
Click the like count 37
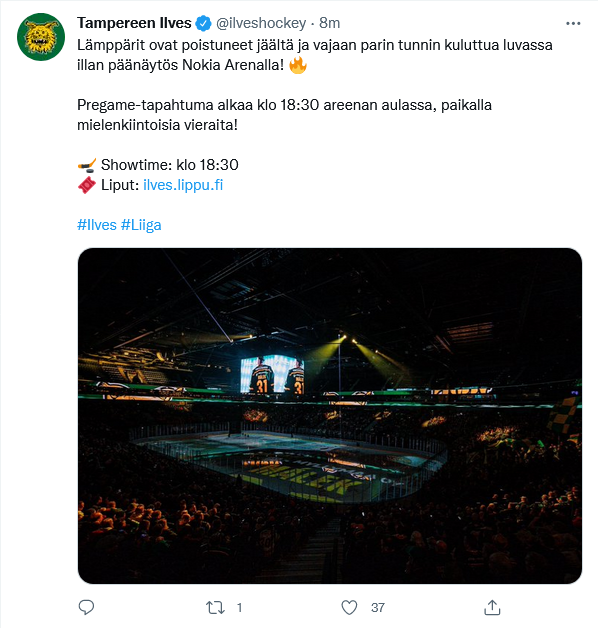(378, 608)
